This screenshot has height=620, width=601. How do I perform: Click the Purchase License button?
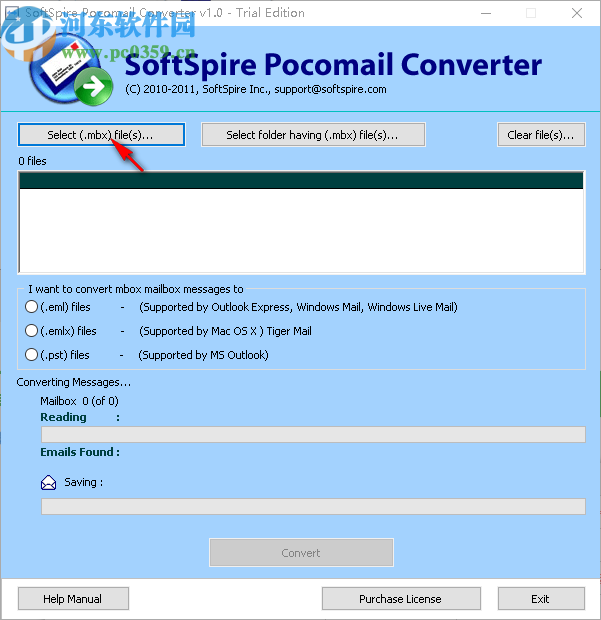click(x=401, y=599)
